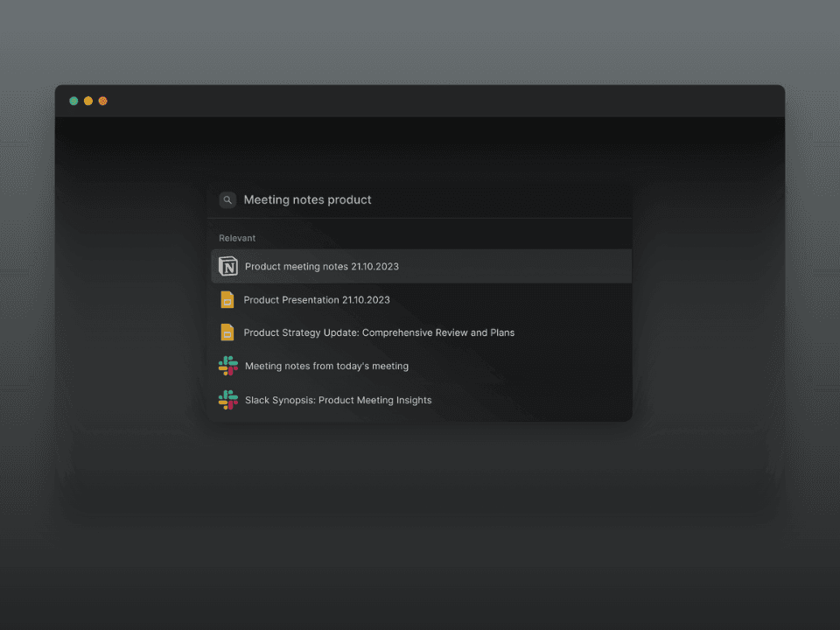Select 'Meeting notes from today's meeting' result
840x630 pixels.
(326, 366)
